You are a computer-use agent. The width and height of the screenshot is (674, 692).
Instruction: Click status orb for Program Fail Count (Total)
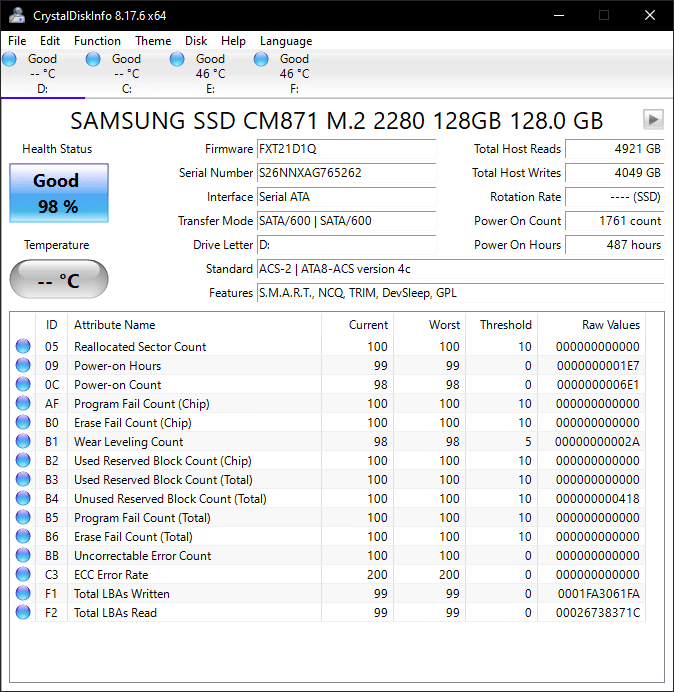23,517
